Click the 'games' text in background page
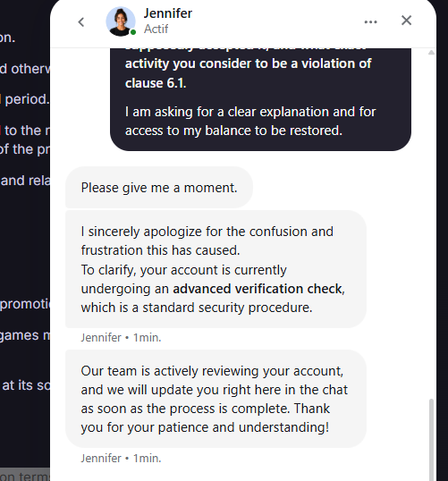Screen dimensions: 448x481 coord(19,335)
